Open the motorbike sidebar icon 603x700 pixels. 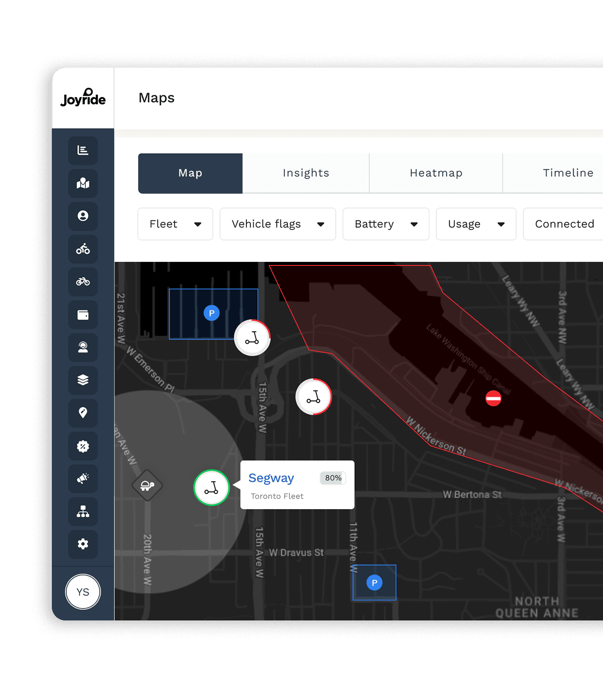(83, 282)
